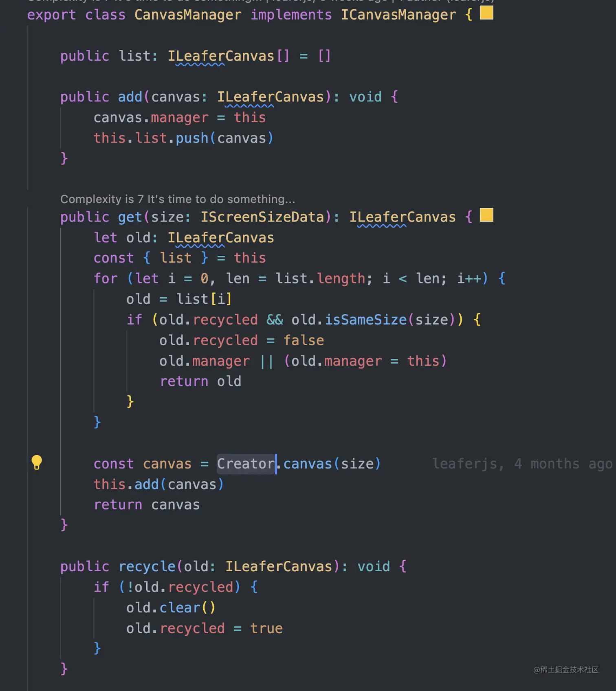Viewport: 616px width, 691px height.
Task: Click the add method definition name
Action: point(130,97)
